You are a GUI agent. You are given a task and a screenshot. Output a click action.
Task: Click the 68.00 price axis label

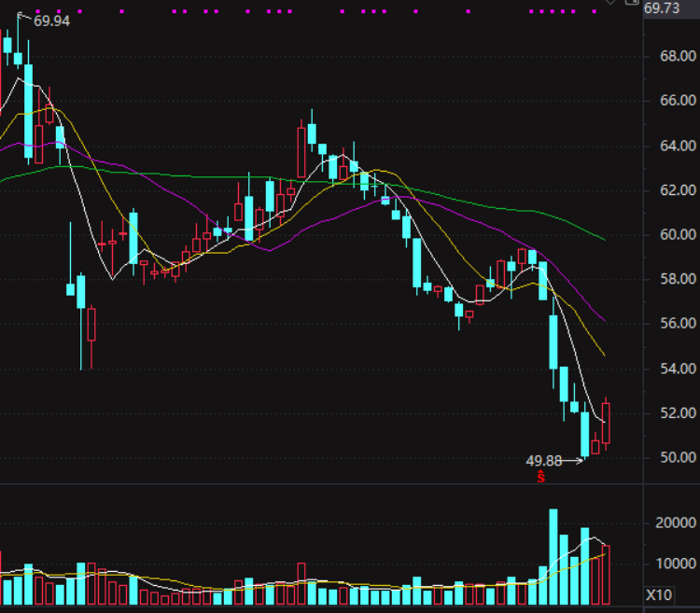(678, 56)
